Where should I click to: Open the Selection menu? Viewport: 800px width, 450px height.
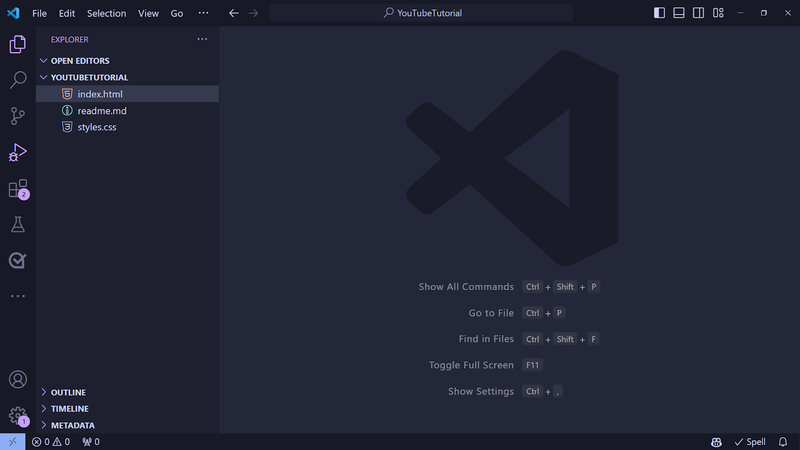point(106,13)
